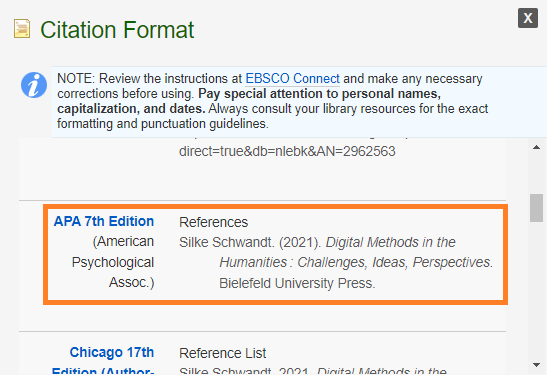Select the APA 7th Edition link
The image size is (547, 375).
point(104,221)
